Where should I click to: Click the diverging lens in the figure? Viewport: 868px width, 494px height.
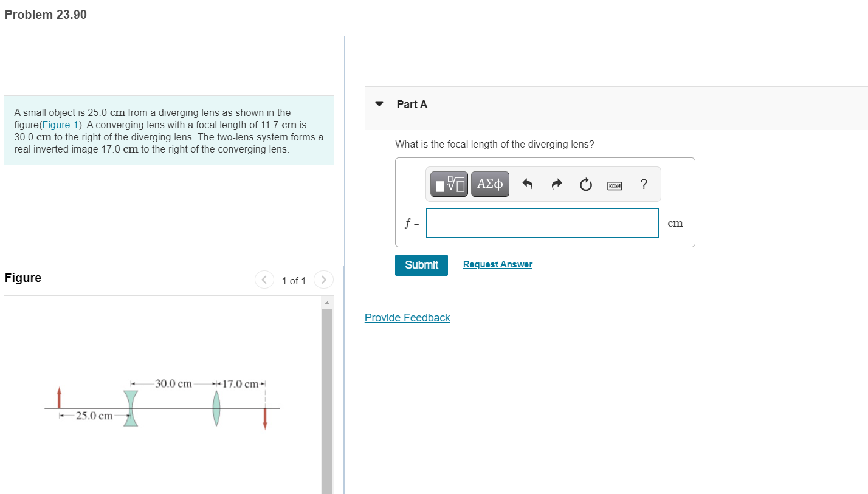click(131, 408)
